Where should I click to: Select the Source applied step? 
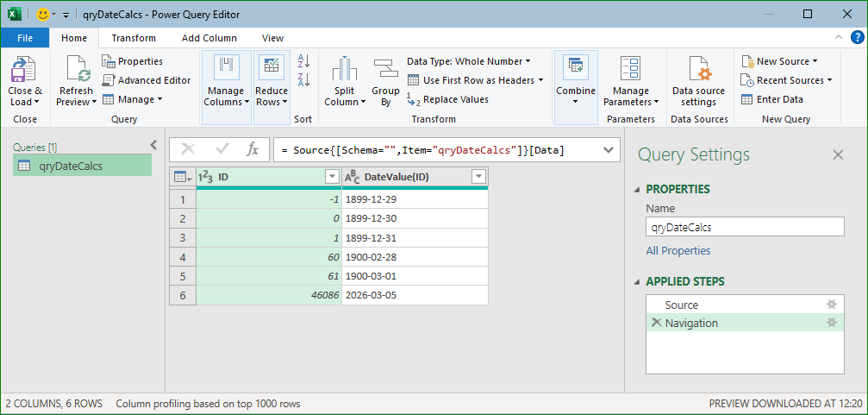click(745, 305)
